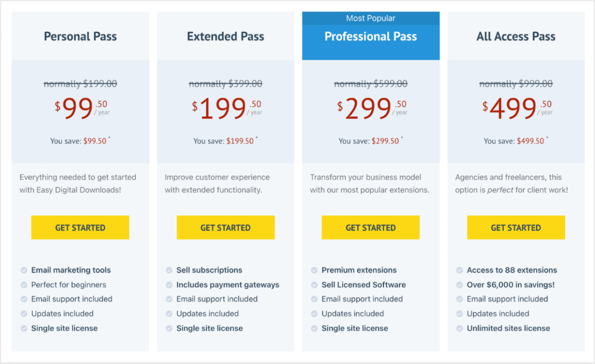Click GET STARTED under All Access Pass
Viewport: 595px width, 364px height.
click(516, 227)
